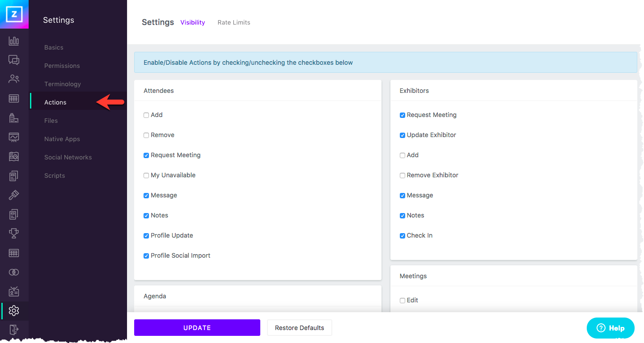Open Scripts settings

(55, 176)
